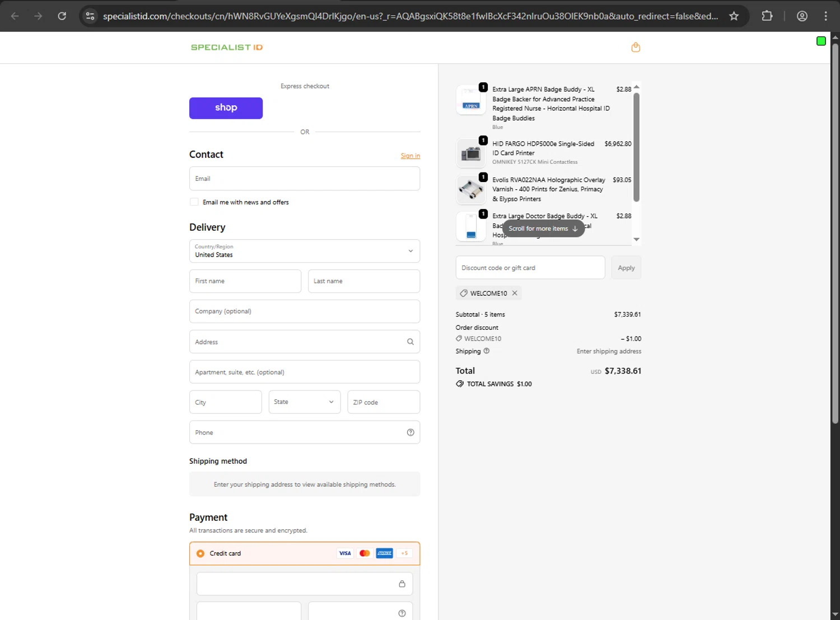Select the Credit card payment option
Image resolution: width=840 pixels, height=620 pixels.
tap(200, 553)
